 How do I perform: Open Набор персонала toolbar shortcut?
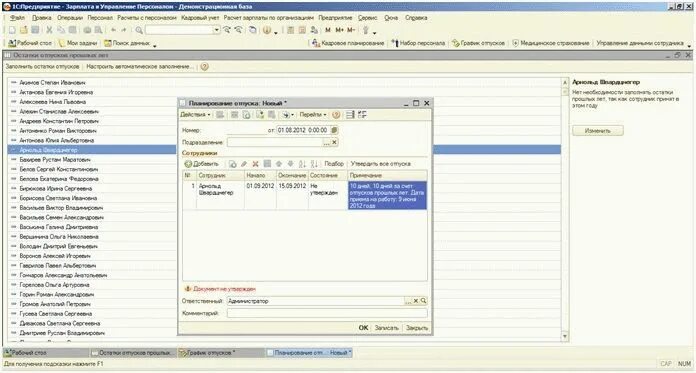(x=418, y=43)
